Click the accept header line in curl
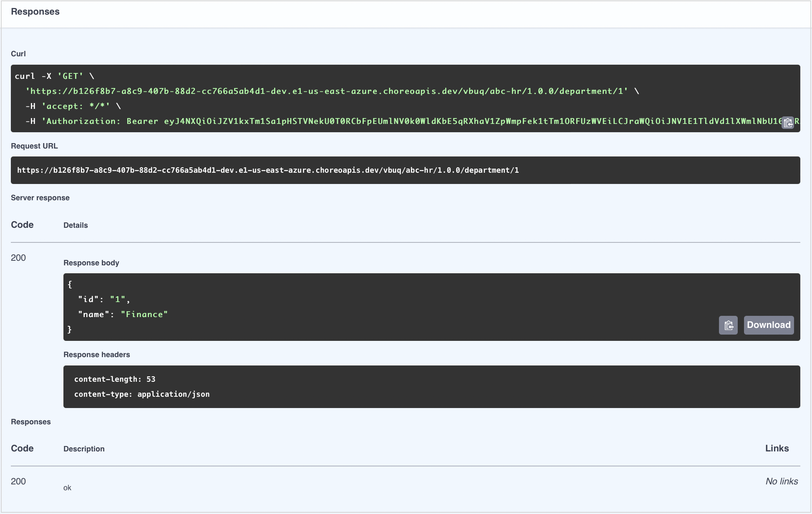Viewport: 812px width, 514px height. point(73,106)
